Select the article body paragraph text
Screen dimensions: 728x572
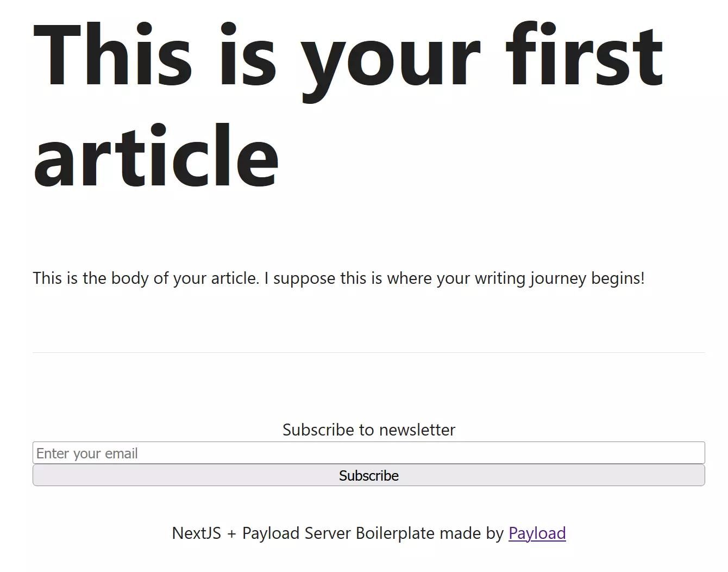pos(337,278)
